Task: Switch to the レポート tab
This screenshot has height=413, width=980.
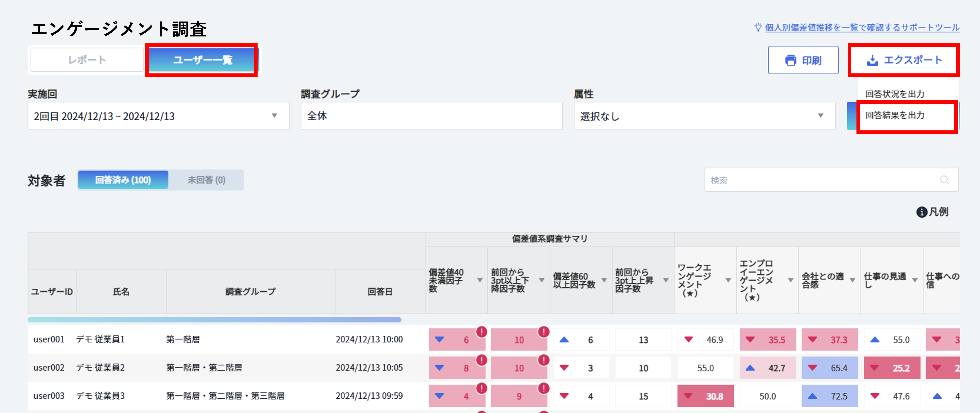Action: click(87, 60)
